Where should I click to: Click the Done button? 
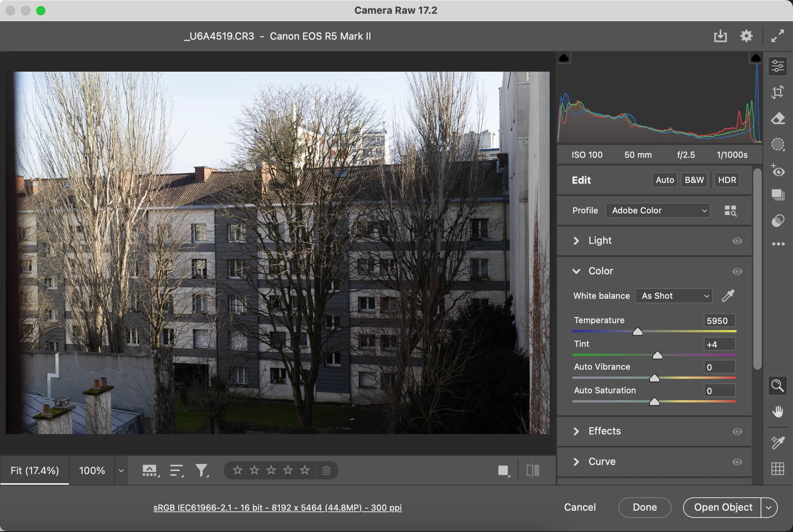[x=645, y=507]
